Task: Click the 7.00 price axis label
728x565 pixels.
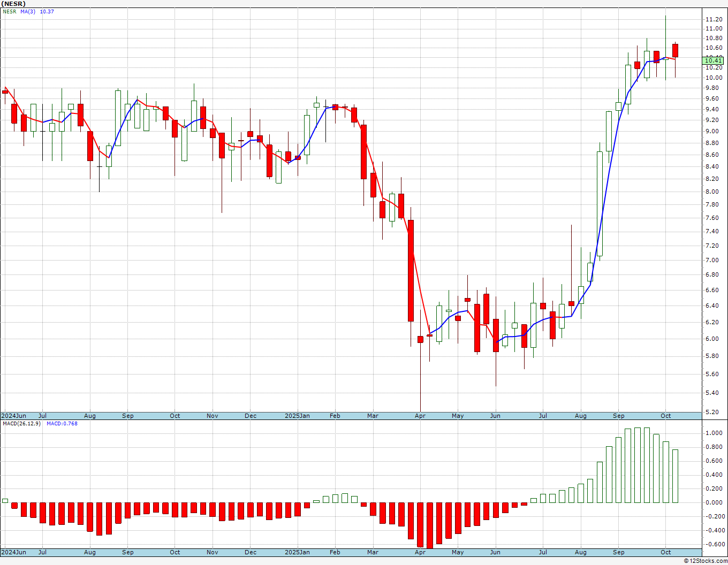Action: 712,261
